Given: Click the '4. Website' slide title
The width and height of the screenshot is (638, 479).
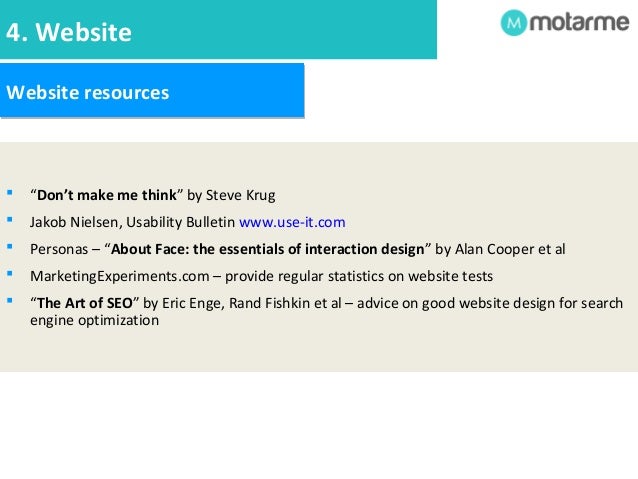Looking at the screenshot, I should click(x=69, y=32).
